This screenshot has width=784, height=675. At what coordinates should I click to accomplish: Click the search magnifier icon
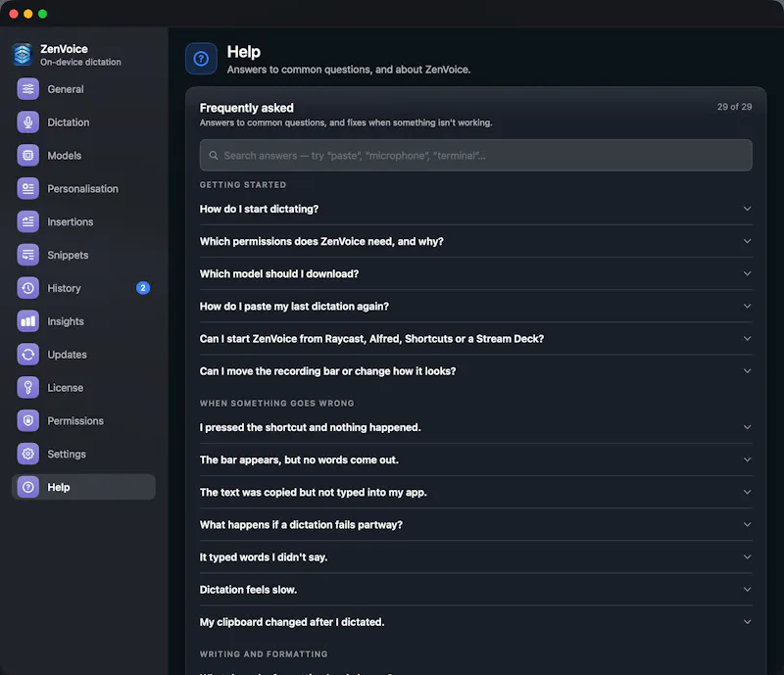tap(213, 156)
